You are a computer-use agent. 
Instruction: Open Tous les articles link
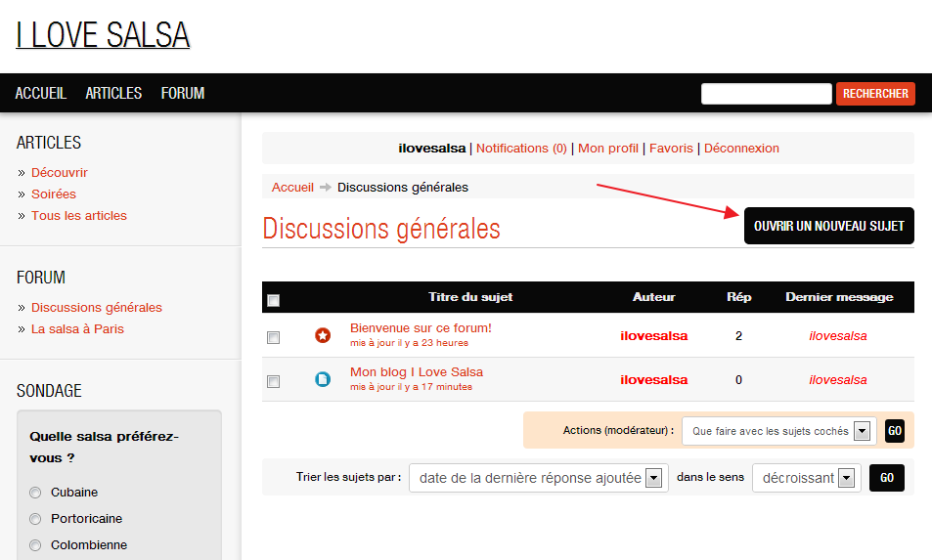point(79,216)
